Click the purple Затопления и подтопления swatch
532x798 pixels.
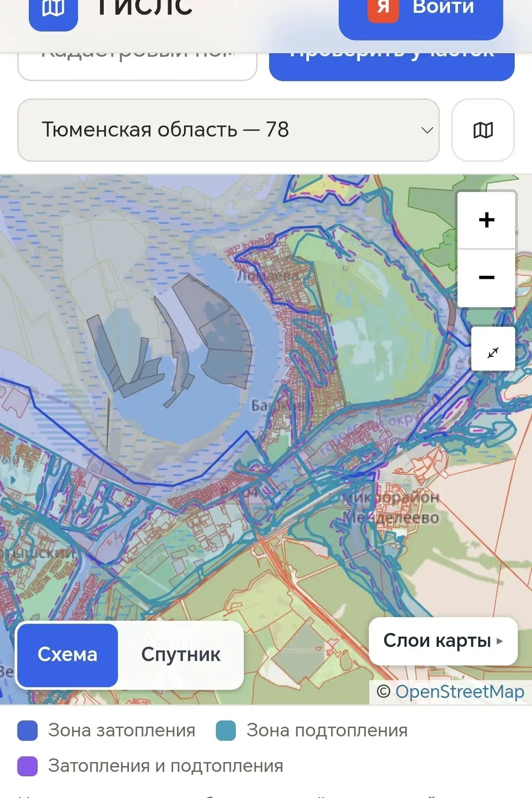[27, 766]
